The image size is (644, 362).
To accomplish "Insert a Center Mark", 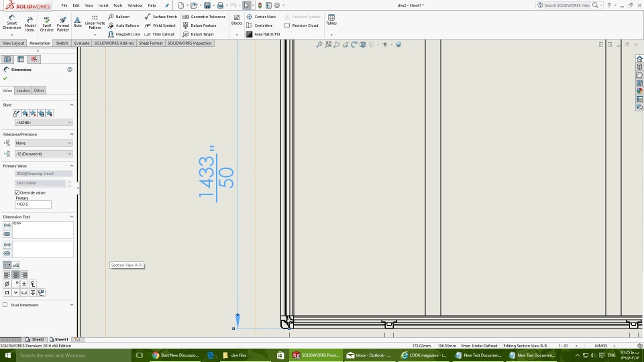I will click(x=261, y=17).
